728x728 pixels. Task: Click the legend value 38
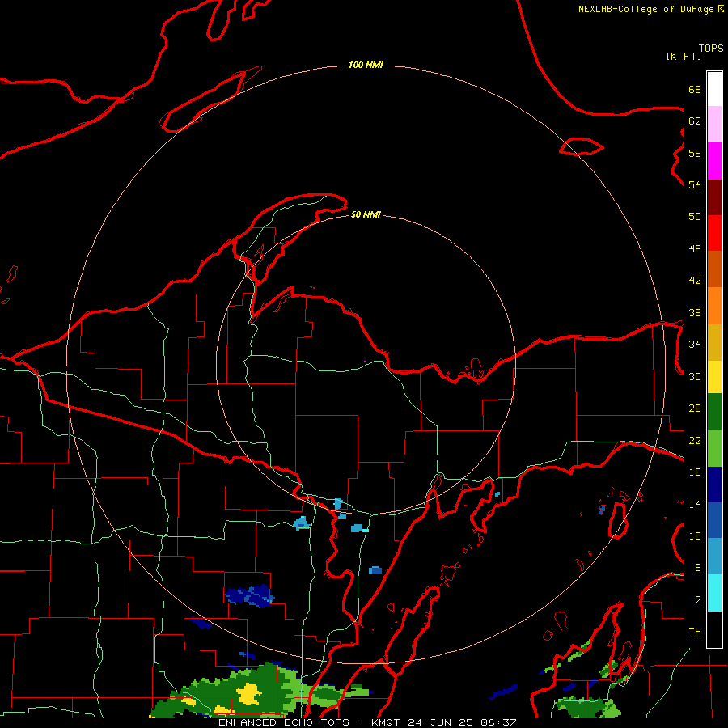(x=695, y=313)
